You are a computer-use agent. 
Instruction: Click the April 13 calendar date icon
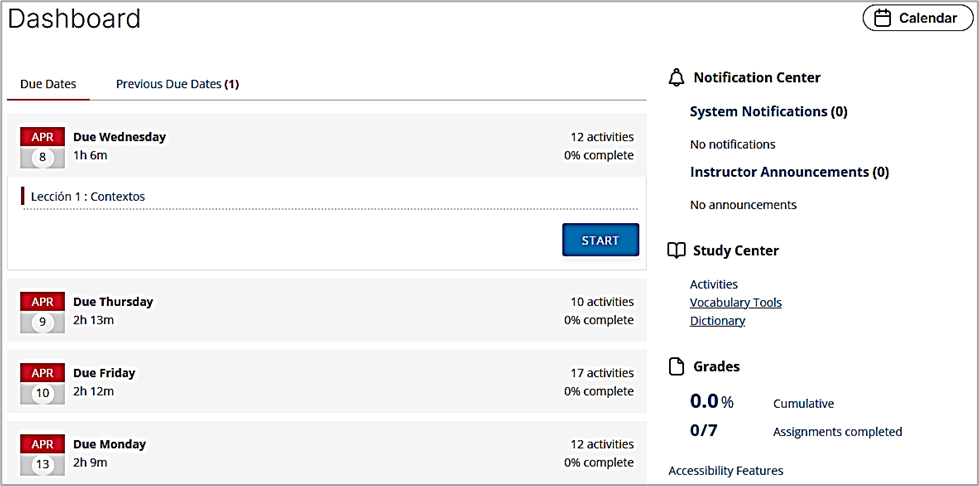pos(42,454)
